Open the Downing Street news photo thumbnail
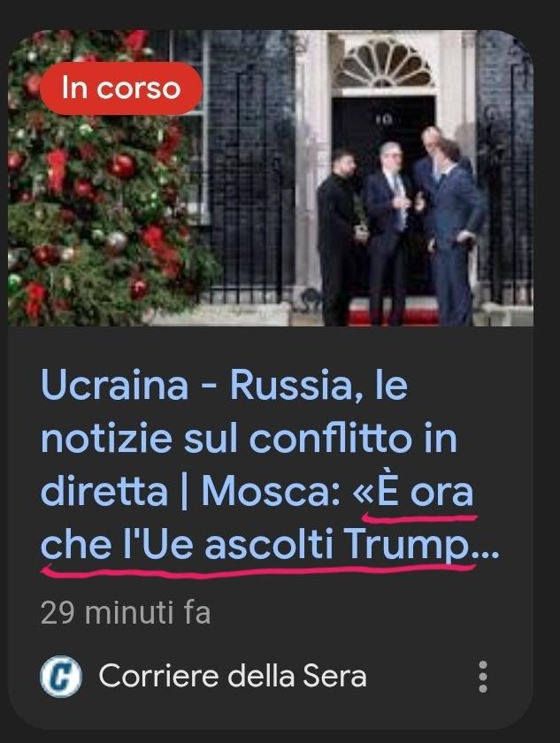Viewport: 560px width, 743px height. coord(271,178)
